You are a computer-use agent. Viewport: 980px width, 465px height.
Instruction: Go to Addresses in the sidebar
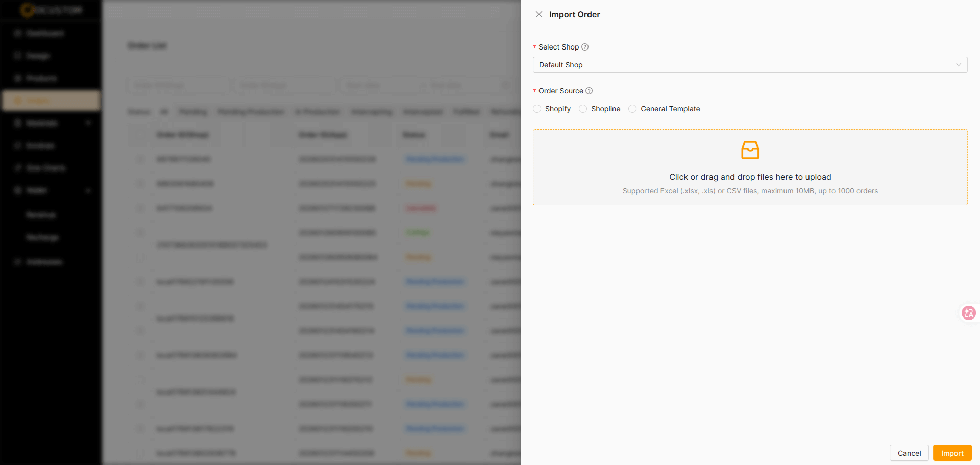(x=44, y=262)
